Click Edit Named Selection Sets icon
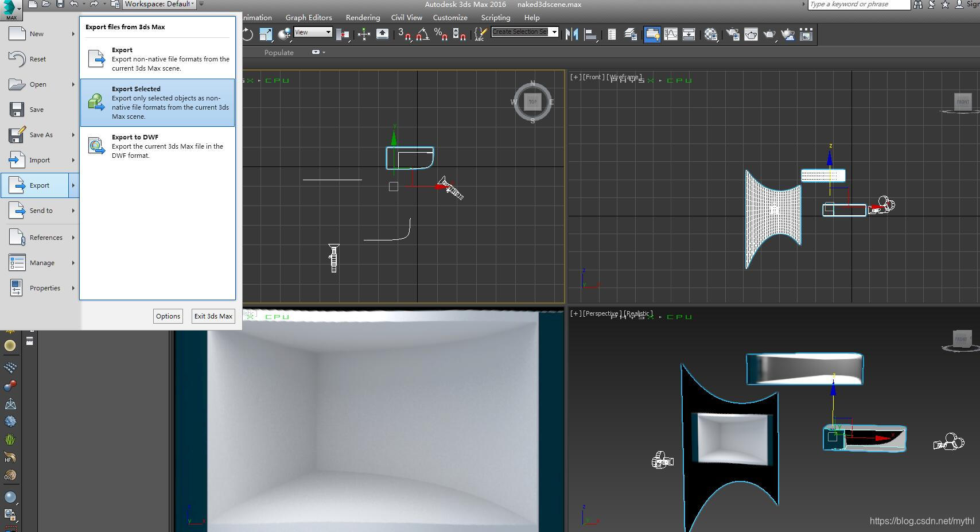 point(481,34)
